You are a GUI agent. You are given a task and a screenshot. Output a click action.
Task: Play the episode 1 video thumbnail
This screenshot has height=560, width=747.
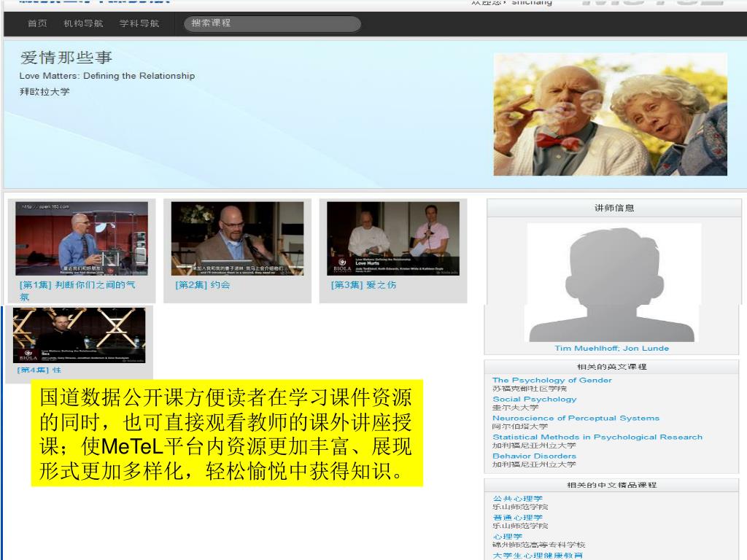[82, 238]
